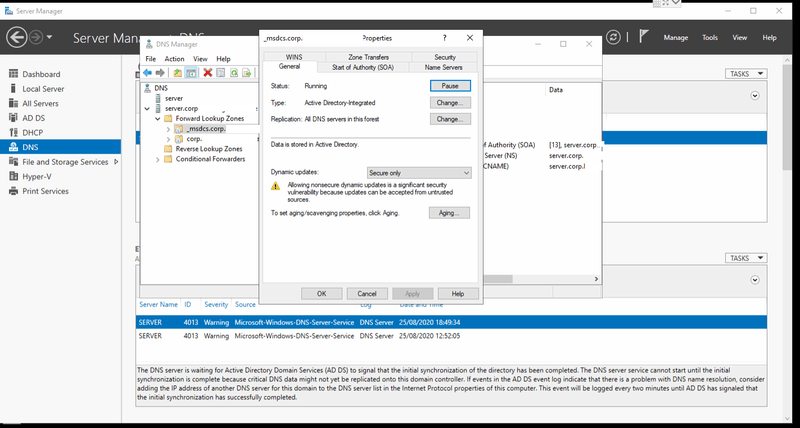
Task: Click the All Servers sidebar icon
Action: click(x=14, y=103)
